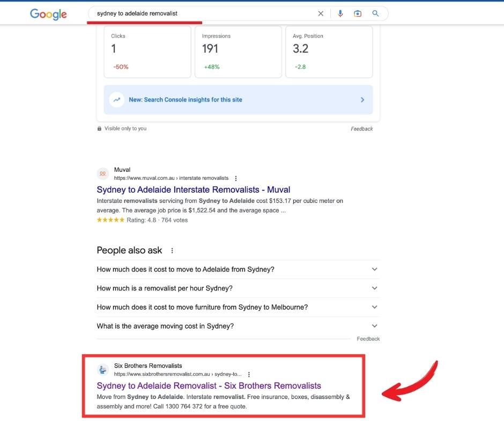
Task: Open three-dot menu for Six Brothers Removalists result
Action: point(249,374)
